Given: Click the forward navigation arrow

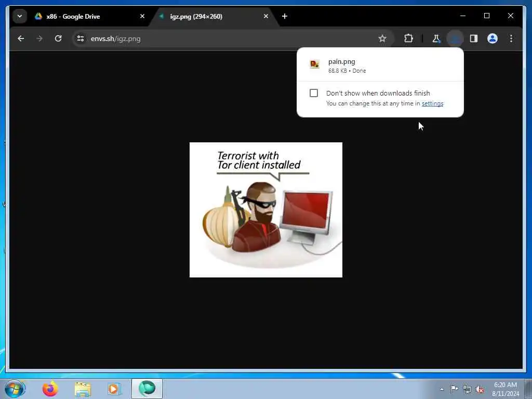Looking at the screenshot, I should pyautogui.click(x=39, y=38).
